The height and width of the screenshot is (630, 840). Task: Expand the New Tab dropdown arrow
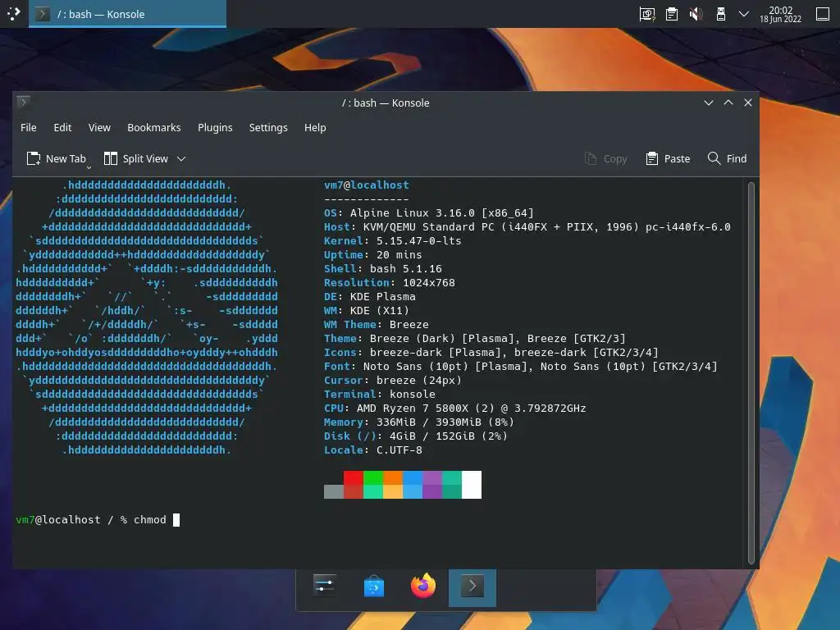(x=89, y=167)
